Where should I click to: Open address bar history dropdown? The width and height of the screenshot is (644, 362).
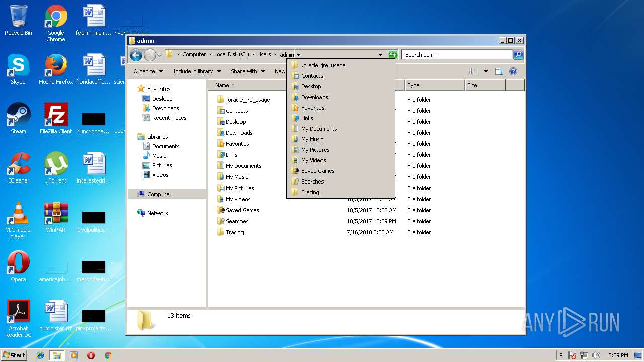pos(380,54)
